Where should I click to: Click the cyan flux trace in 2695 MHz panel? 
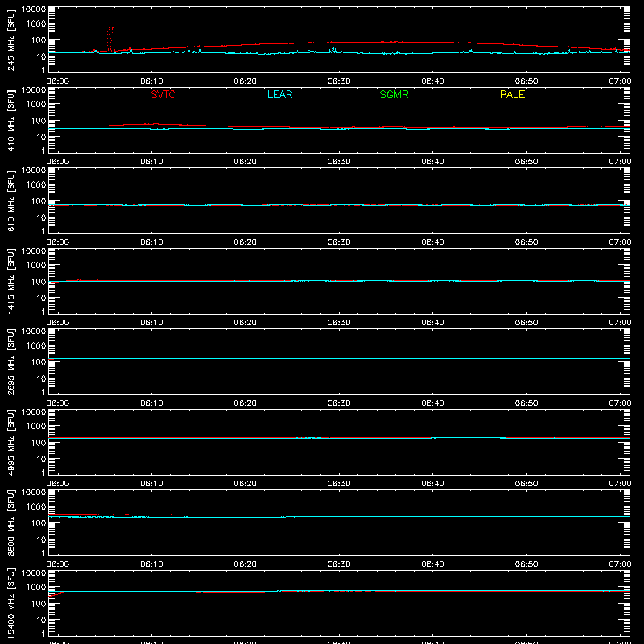pos(339,358)
